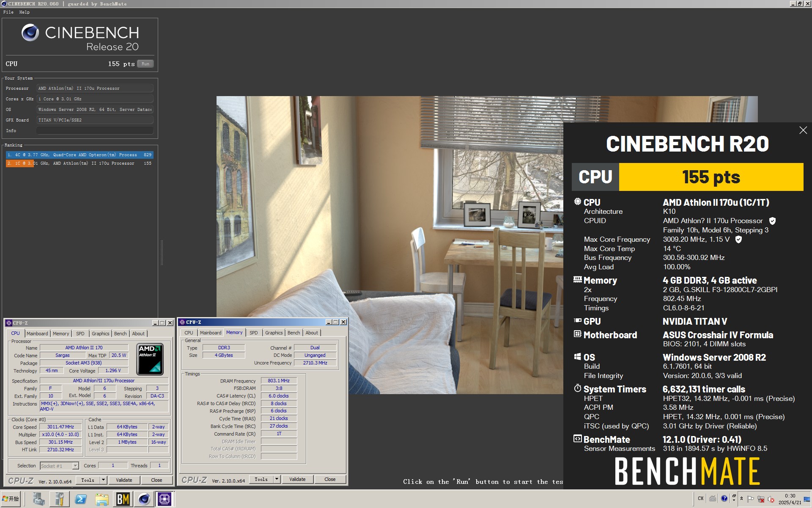Click Tools button in left CPU-Z window
Image resolution: width=812 pixels, height=508 pixels.
pos(88,480)
